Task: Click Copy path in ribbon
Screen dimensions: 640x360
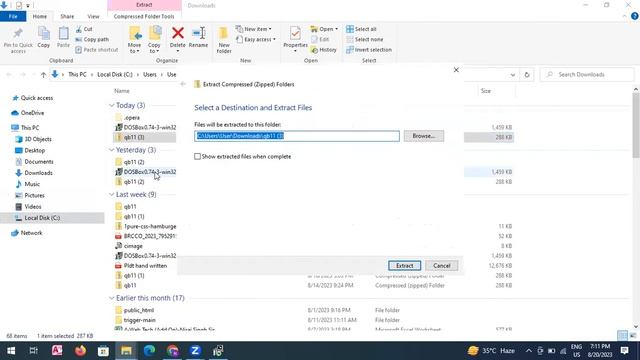Action: [92, 40]
